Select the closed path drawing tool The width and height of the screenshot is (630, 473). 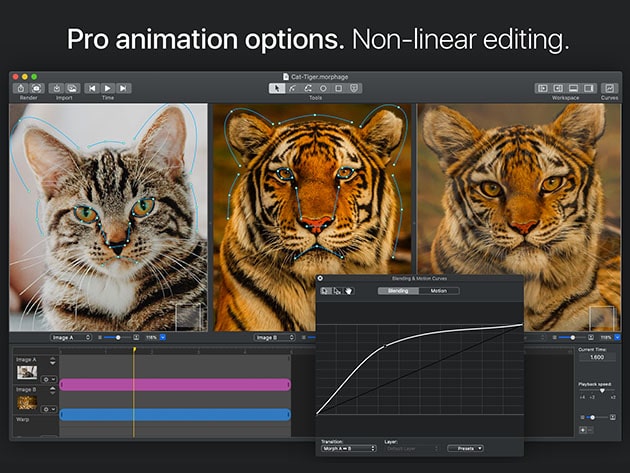[308, 88]
